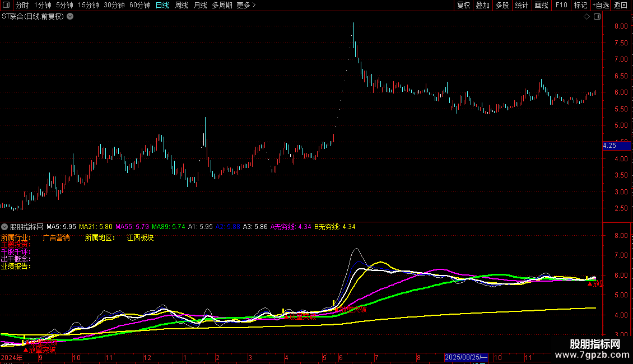Click the blue 4.25 price marker
This screenshot has height=364, width=633.
616,146
